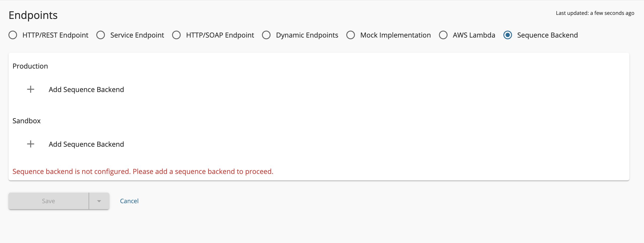644x243 pixels.
Task: Select the Service Endpoint radio button
Action: click(x=101, y=35)
